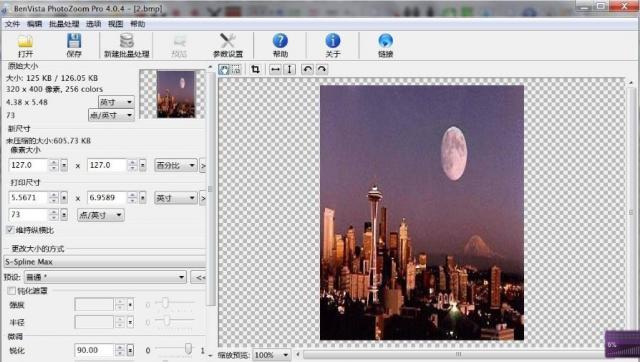Open the 编辑 menu
This screenshot has height=362, width=640.
click(34, 24)
